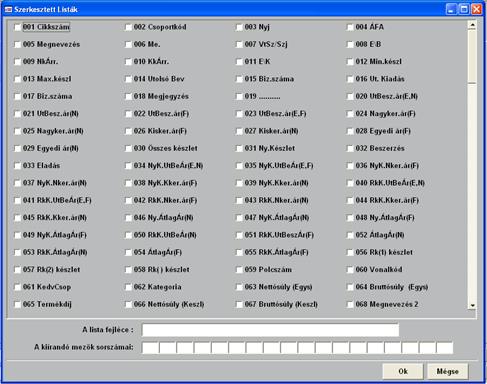Check 027 Kisker.ár(N) checkbox
Screen dimensions: 487x384
click(239, 131)
